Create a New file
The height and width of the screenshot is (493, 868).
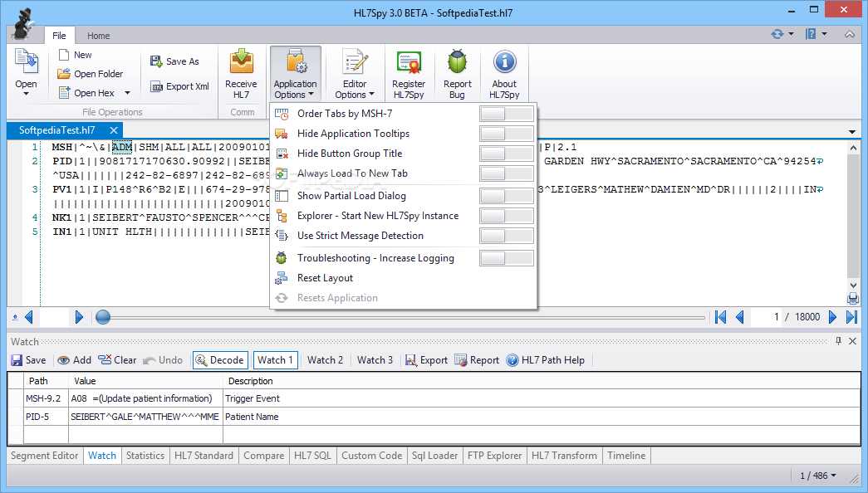pos(76,55)
